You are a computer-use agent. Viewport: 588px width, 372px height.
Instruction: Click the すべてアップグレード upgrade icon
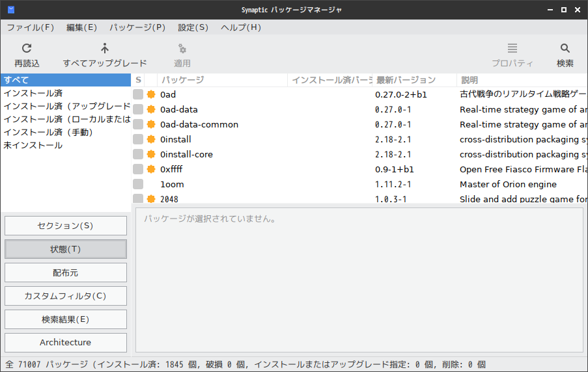105,48
